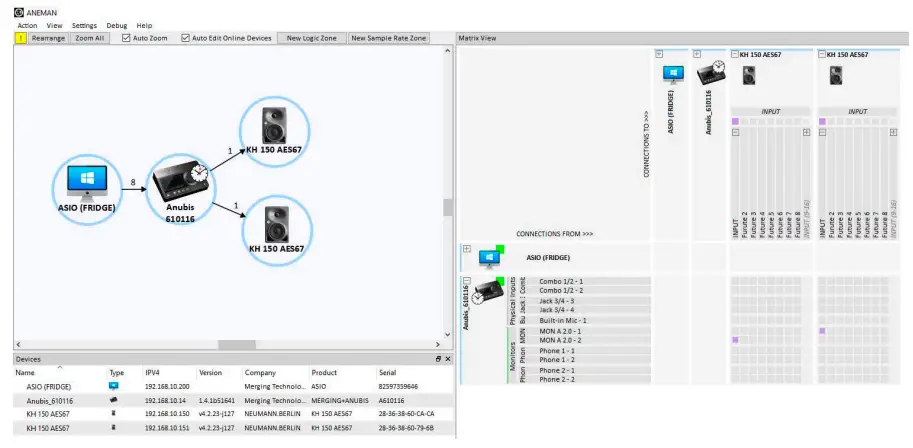Click the ASIO (FRIDGE) computer icon in matrix rows
Viewport: 913px width, 448px height.
tap(490, 258)
